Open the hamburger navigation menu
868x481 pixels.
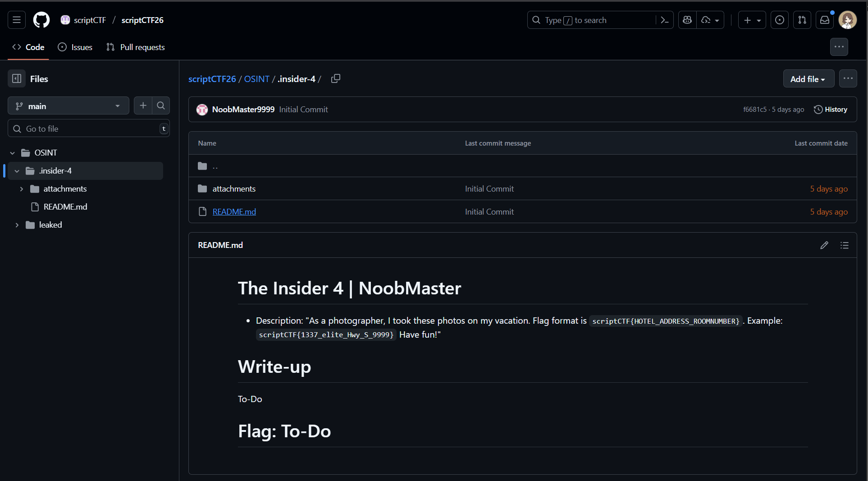[17, 20]
